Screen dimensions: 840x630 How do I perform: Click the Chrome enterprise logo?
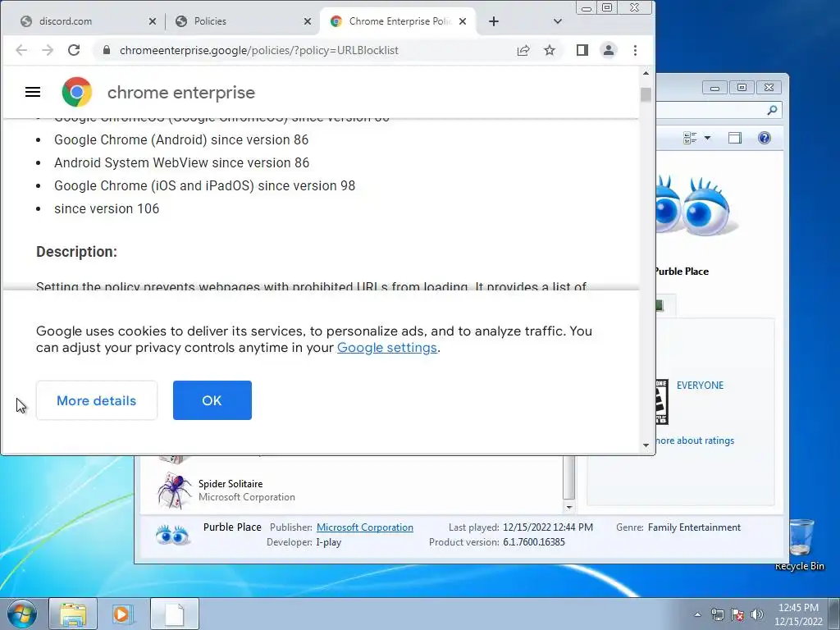point(76,92)
